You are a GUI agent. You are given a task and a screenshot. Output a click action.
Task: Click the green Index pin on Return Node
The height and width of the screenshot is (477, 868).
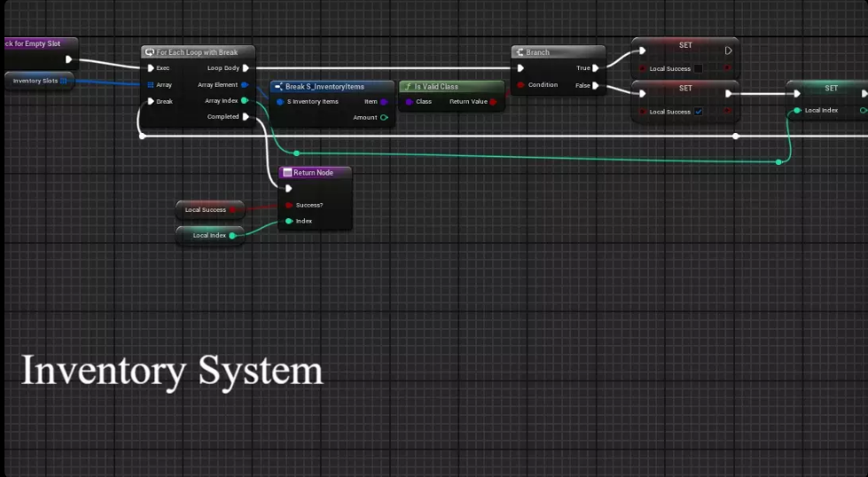click(x=289, y=221)
